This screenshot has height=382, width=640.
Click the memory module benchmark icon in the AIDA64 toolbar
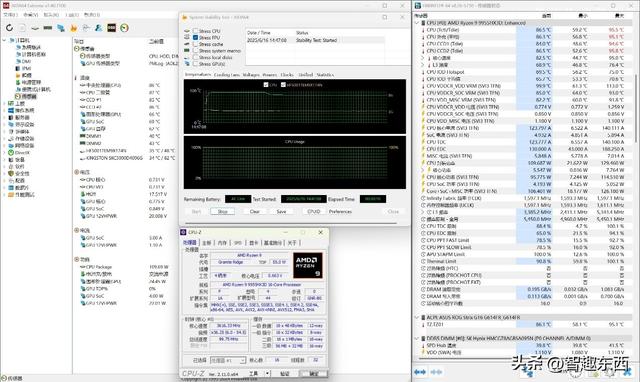pyautogui.click(x=48, y=28)
